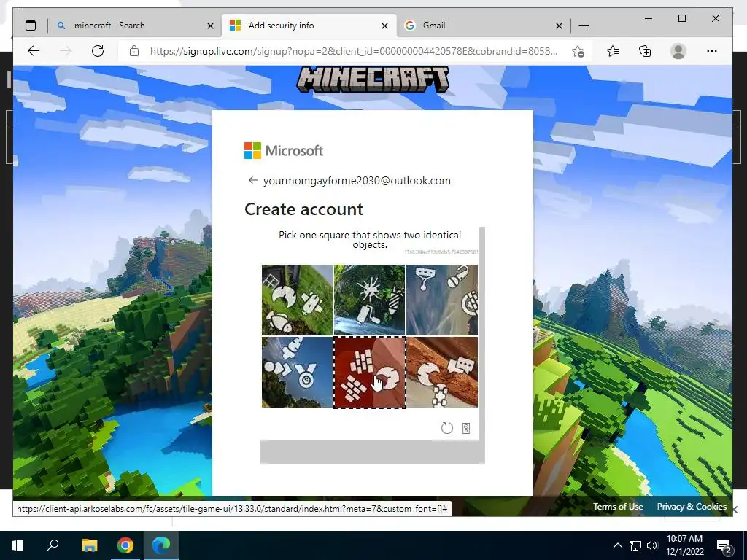Open the clock showing 10:07 AM
Image resolution: width=747 pixels, height=560 pixels.
coord(684,545)
